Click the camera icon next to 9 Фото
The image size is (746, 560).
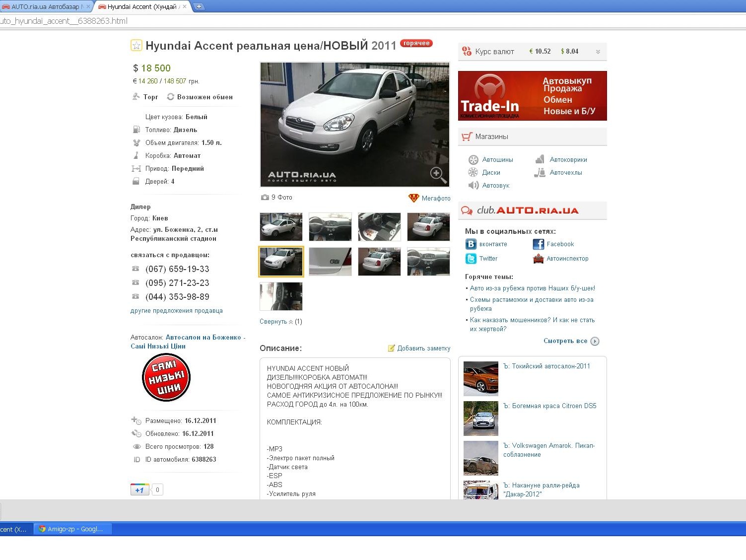(265, 197)
